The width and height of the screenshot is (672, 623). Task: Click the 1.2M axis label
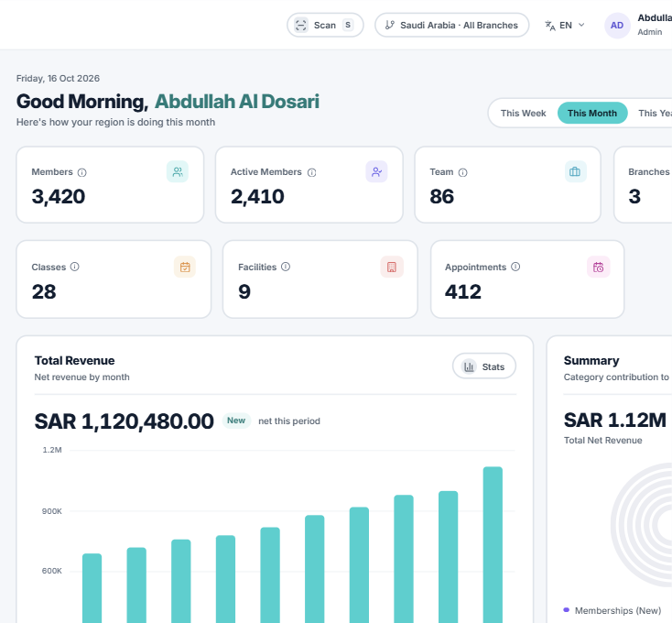click(52, 450)
